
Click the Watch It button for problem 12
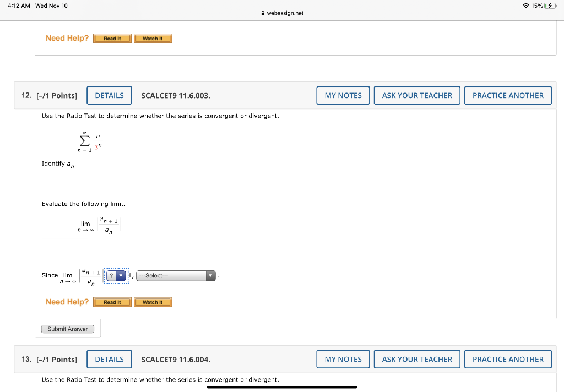coord(153,302)
